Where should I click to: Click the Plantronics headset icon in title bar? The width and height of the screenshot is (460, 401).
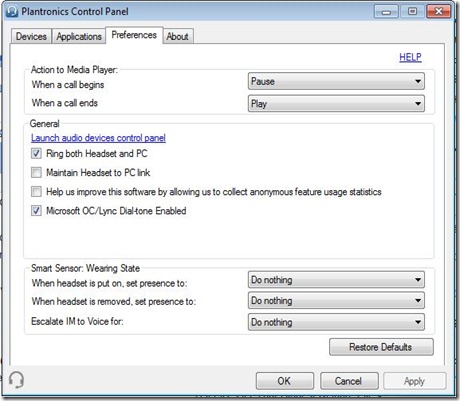[x=12, y=11]
